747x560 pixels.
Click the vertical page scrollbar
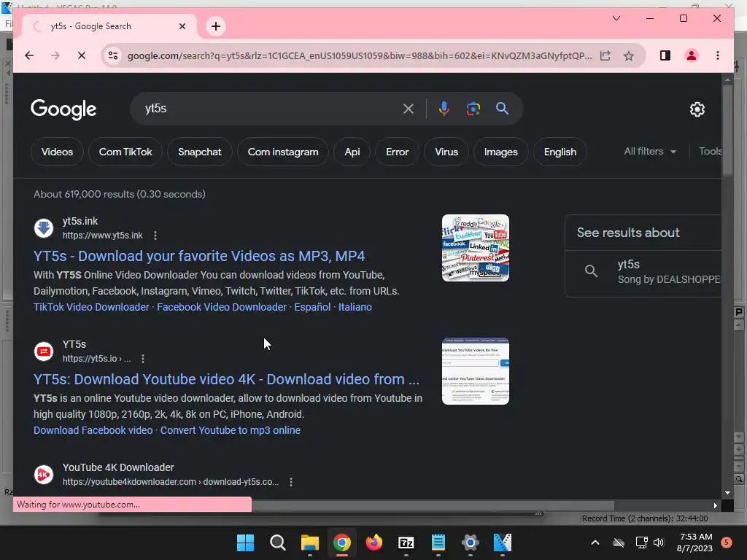tap(727, 131)
